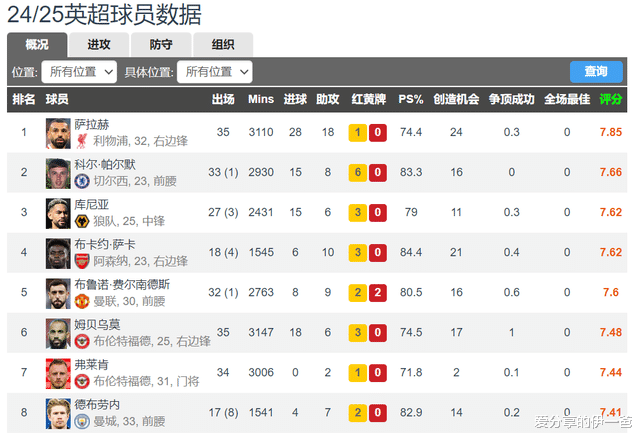Open 姆贝乌莫 player photo
Viewport: 640px width, 438px height.
coord(58,334)
